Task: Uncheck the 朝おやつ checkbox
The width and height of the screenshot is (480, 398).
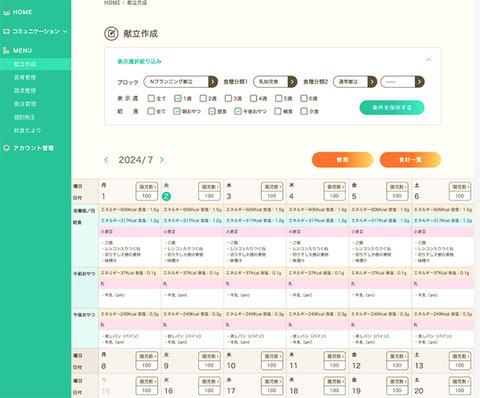Action: (177, 111)
